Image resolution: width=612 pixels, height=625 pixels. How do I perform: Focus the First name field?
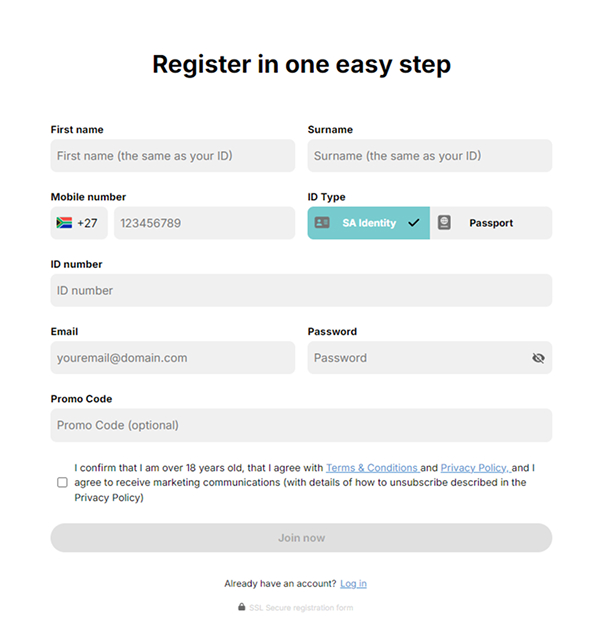click(173, 155)
